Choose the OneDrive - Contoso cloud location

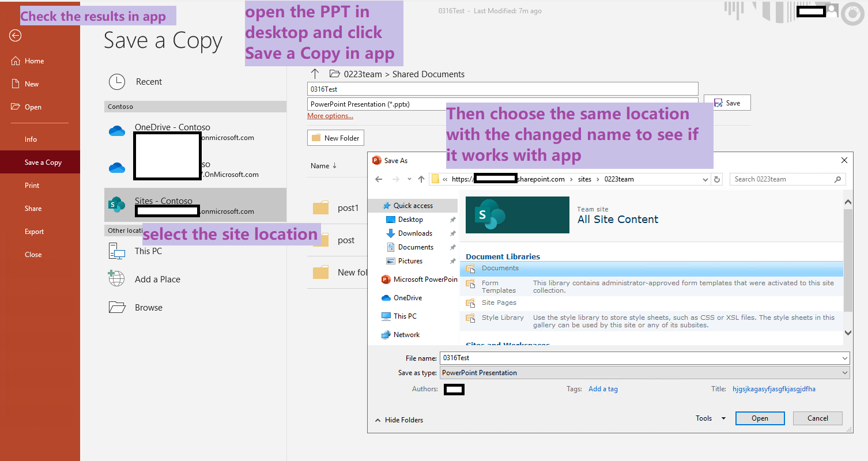(195, 132)
